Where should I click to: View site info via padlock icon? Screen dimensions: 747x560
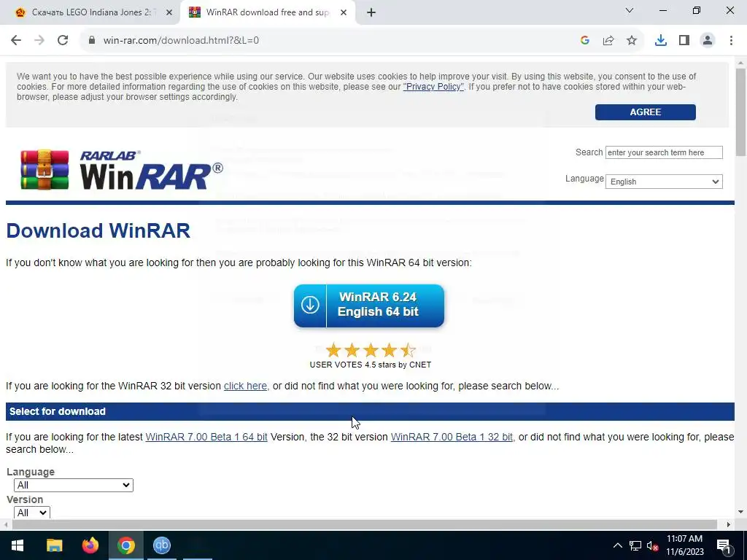coord(92,41)
